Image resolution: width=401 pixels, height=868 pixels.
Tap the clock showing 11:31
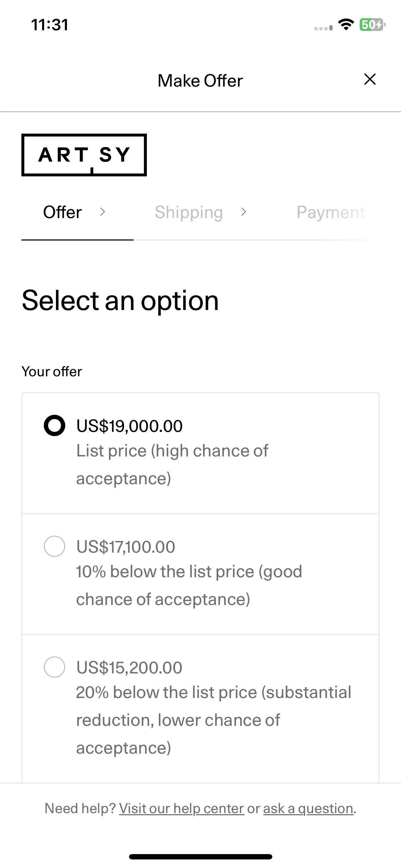click(x=50, y=25)
